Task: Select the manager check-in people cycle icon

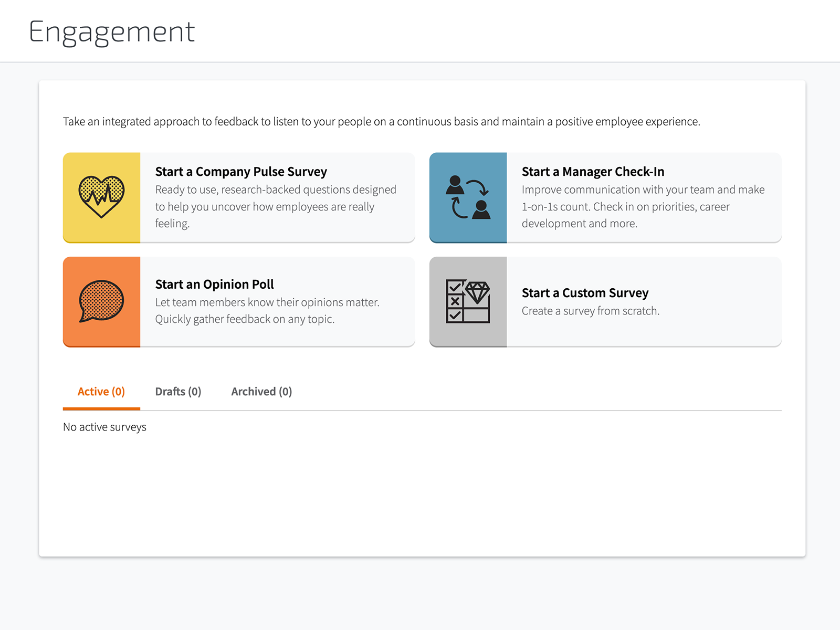Action: [x=468, y=197]
